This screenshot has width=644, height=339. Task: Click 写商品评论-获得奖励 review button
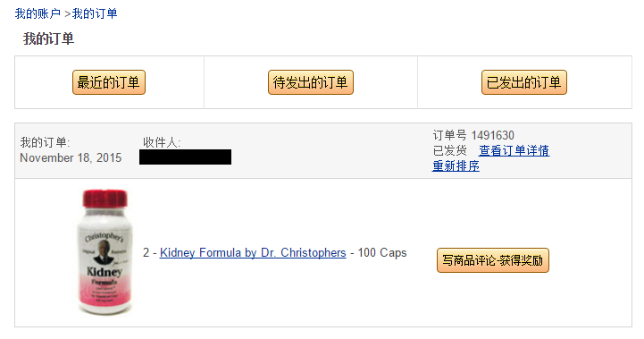pos(493,260)
